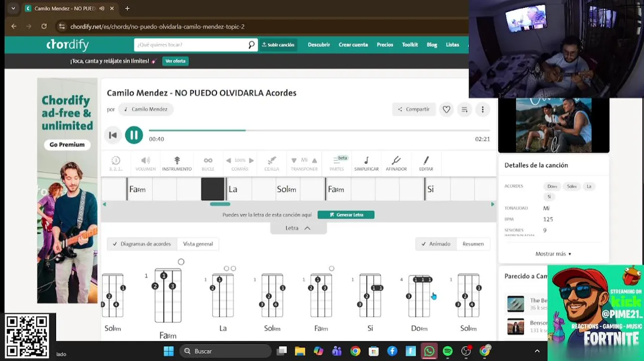Image resolution: width=644 pixels, height=361 pixels.
Task: Toggle the Animado option
Action: tap(436, 244)
